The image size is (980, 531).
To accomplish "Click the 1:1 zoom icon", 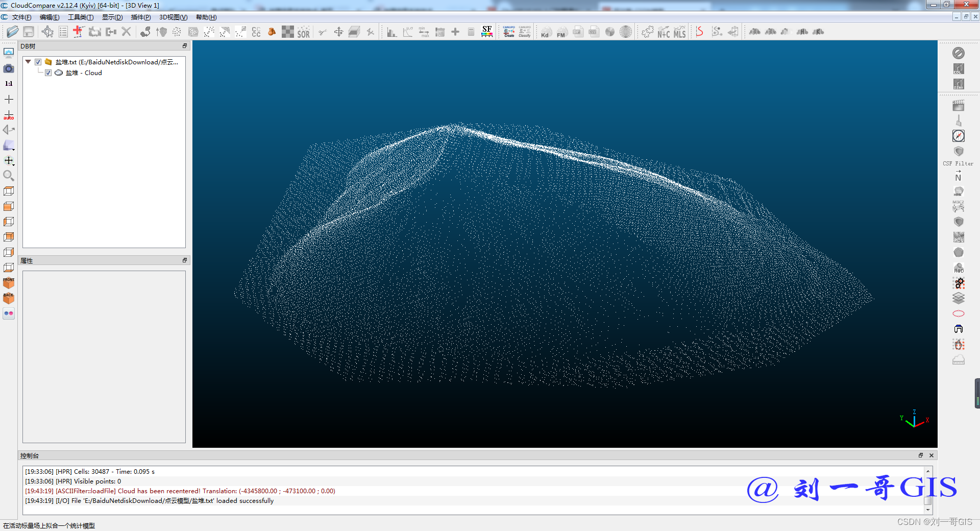I will click(x=9, y=84).
